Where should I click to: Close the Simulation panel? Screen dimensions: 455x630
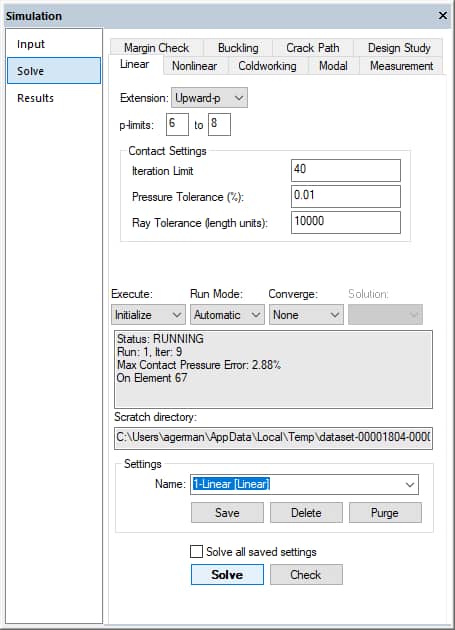[x=443, y=15]
